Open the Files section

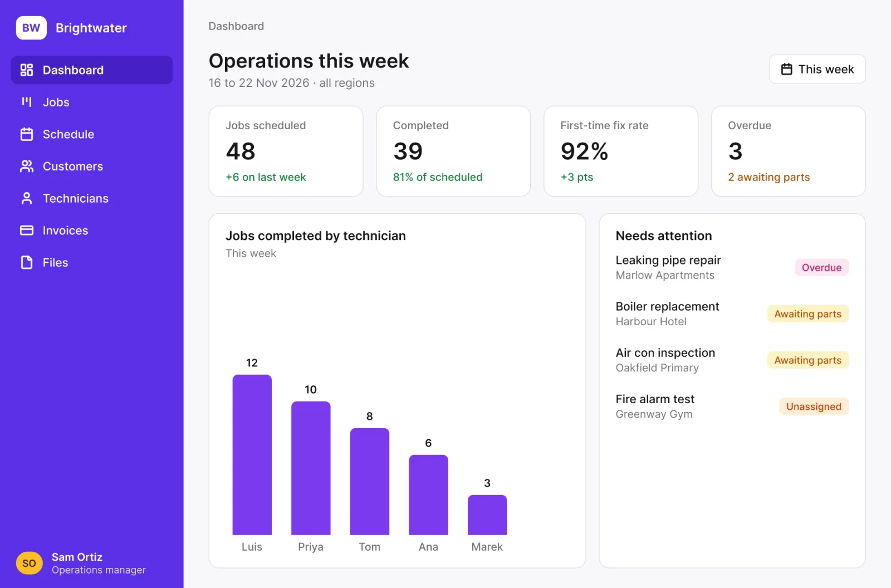[x=92, y=262]
